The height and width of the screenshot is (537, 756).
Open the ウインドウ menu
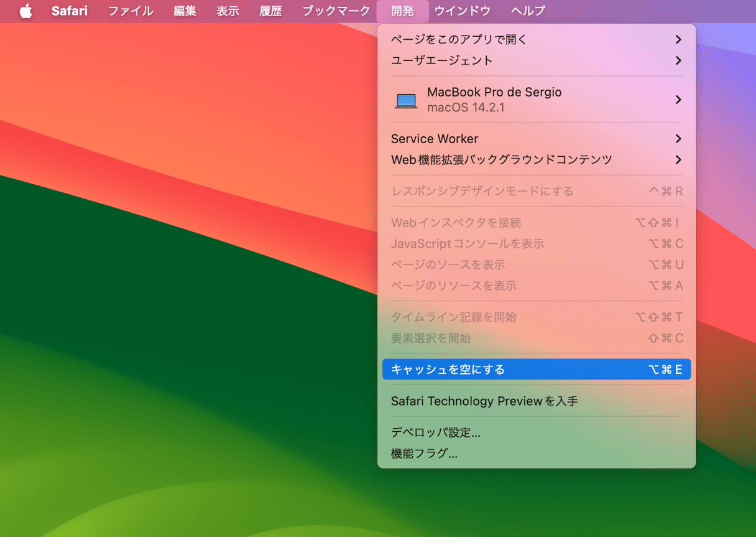[462, 11]
